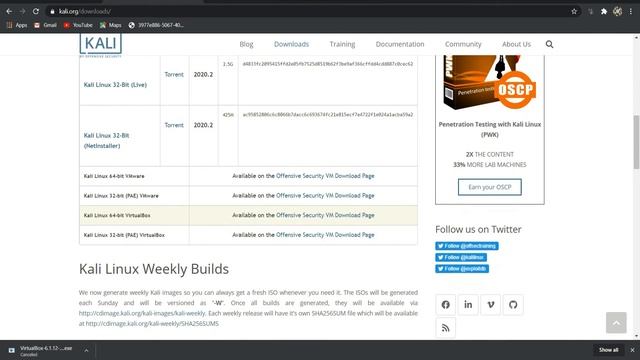640x360 pixels.
Task: Click the page vertical scrollbar thumb
Action: (x=636, y=142)
